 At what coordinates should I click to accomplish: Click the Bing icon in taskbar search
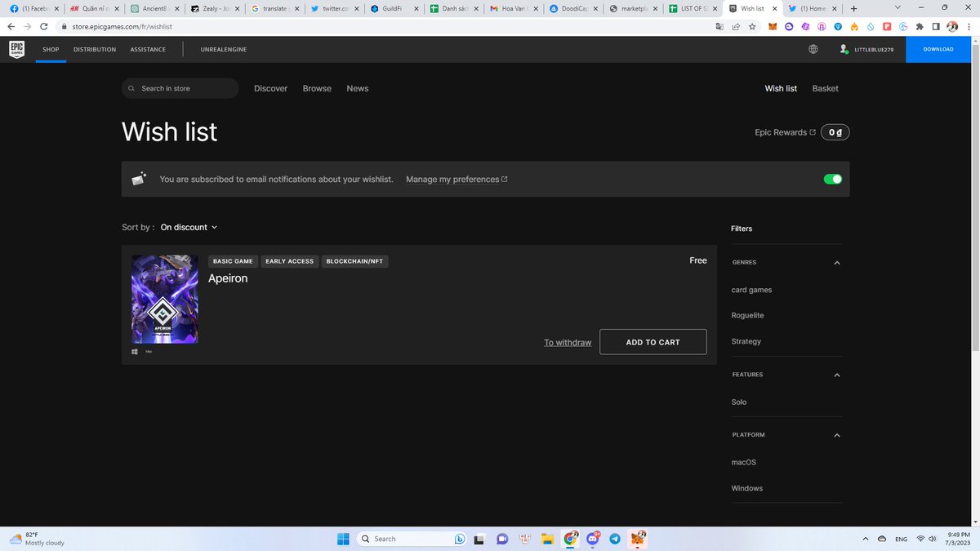[460, 539]
